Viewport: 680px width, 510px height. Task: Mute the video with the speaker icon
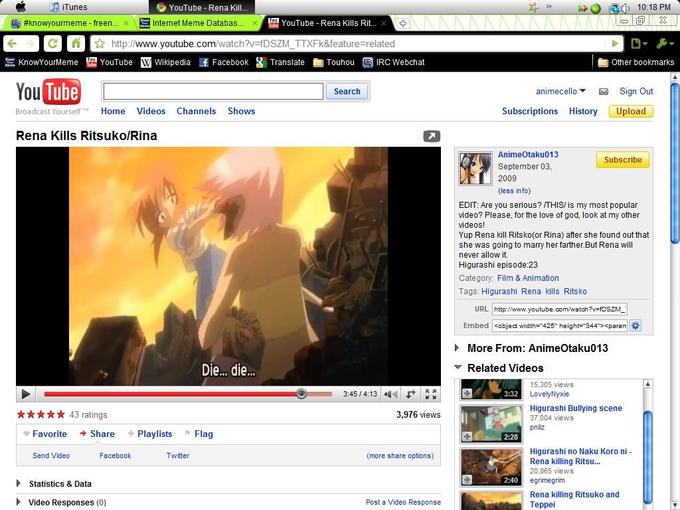coord(390,394)
